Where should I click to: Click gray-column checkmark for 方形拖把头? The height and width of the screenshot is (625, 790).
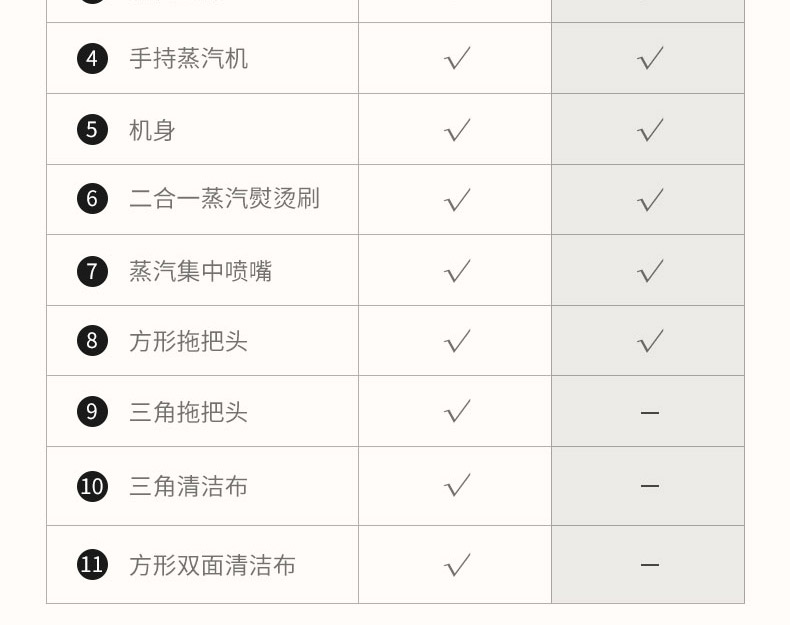[650, 341]
